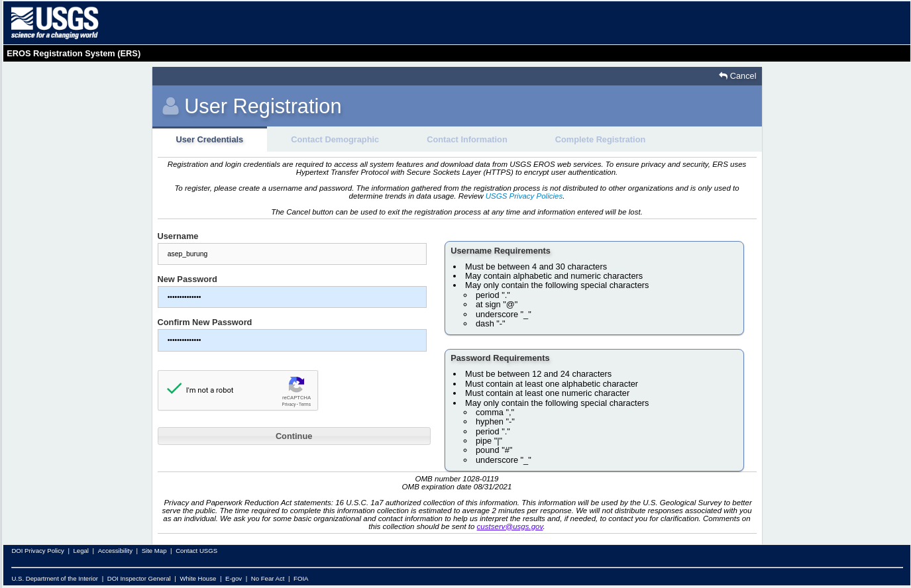911x588 pixels.
Task: Click the Continue button
Action: tap(294, 436)
